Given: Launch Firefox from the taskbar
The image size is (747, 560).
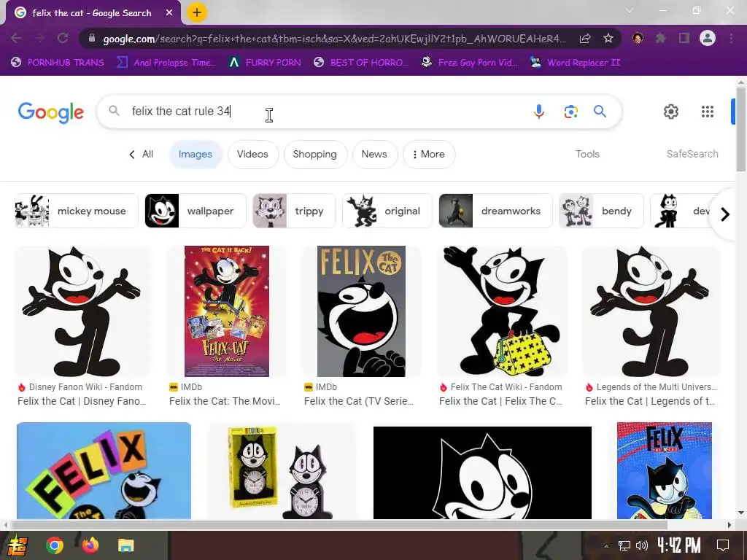Looking at the screenshot, I should click(90, 545).
